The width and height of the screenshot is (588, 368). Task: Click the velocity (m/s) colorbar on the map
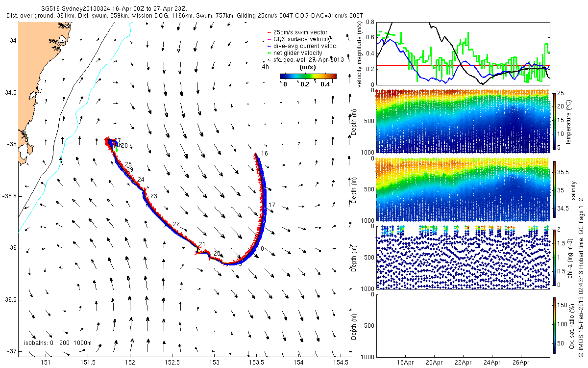tap(308, 76)
